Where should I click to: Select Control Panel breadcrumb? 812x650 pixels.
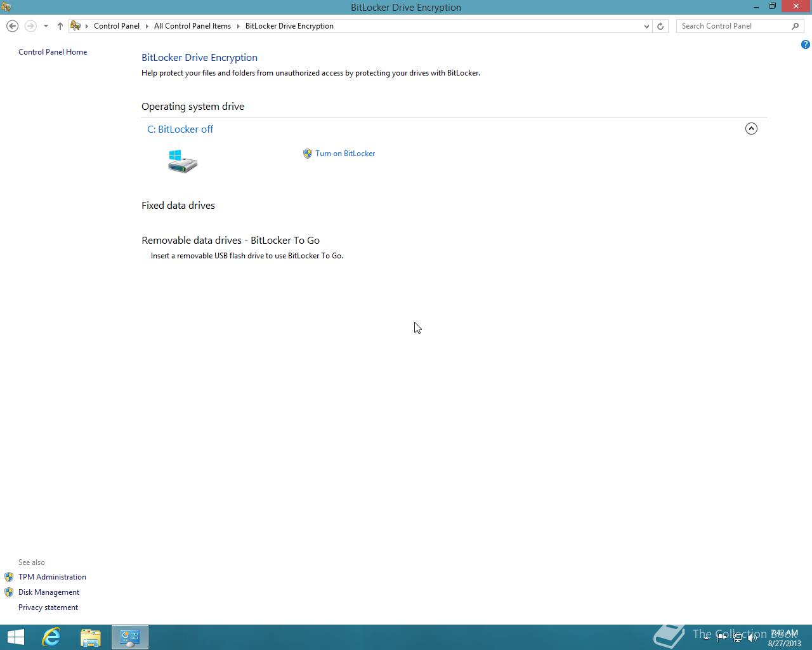(117, 26)
